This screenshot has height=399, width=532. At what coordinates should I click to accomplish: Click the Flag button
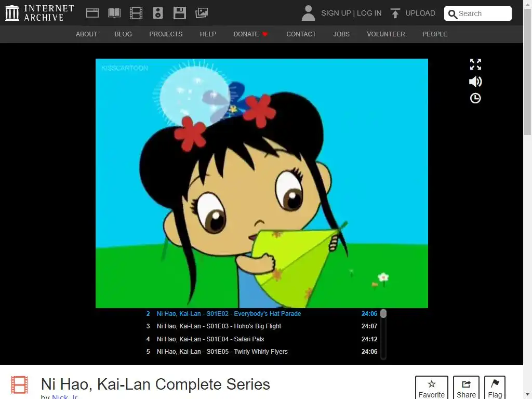[495, 388]
